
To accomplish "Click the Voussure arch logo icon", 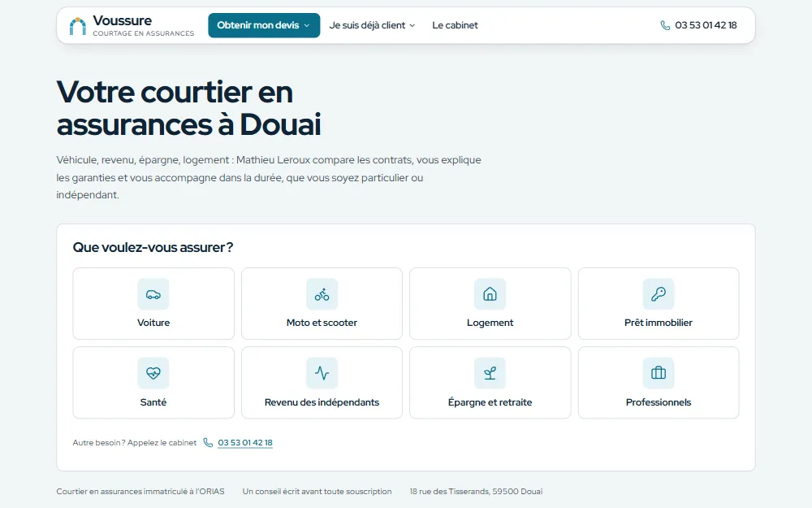I will click(x=78, y=26).
